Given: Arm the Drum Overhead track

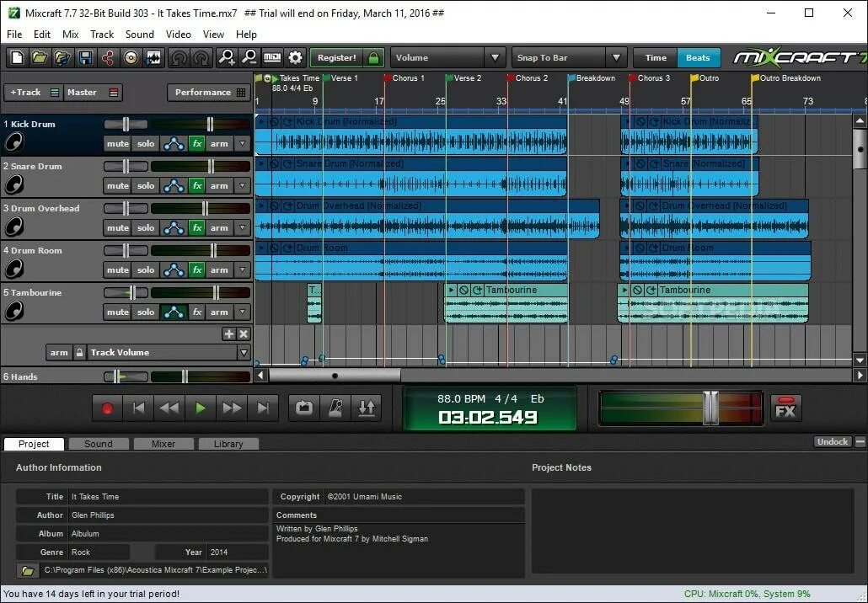Looking at the screenshot, I should 219,228.
